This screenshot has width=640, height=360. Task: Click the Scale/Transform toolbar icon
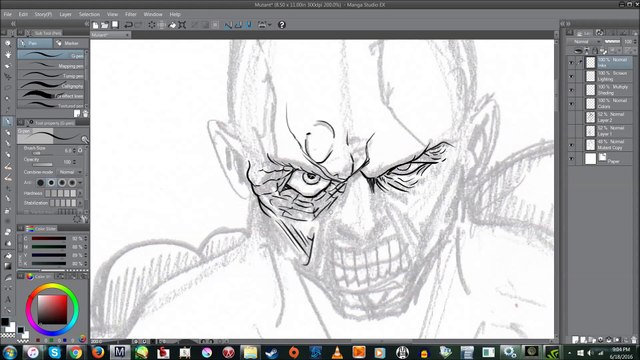click(x=182, y=25)
